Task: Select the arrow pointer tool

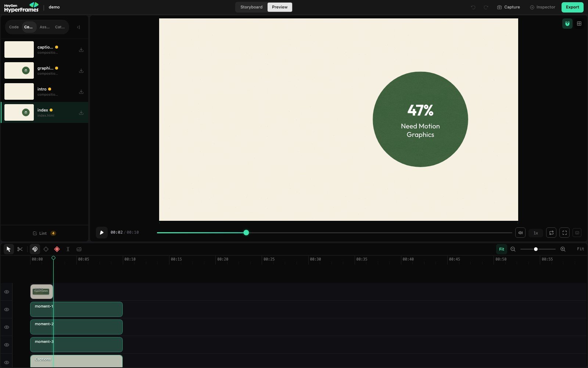Action: coord(8,249)
